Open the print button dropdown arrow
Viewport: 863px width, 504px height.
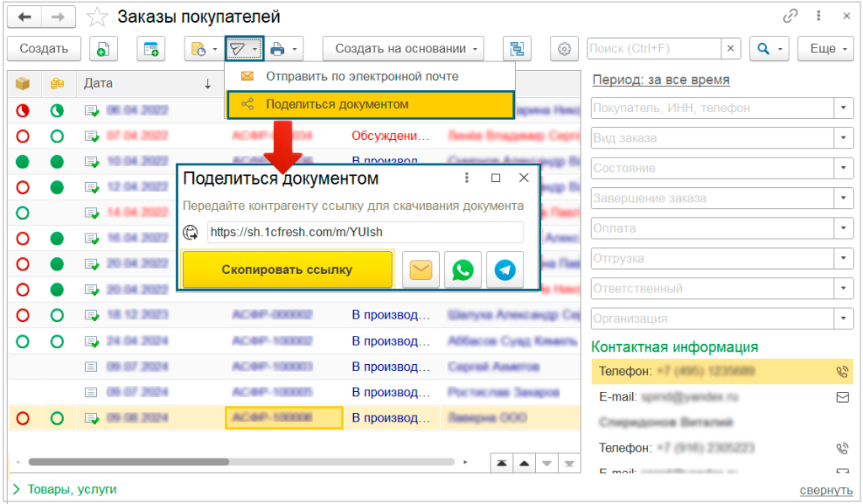pos(292,48)
